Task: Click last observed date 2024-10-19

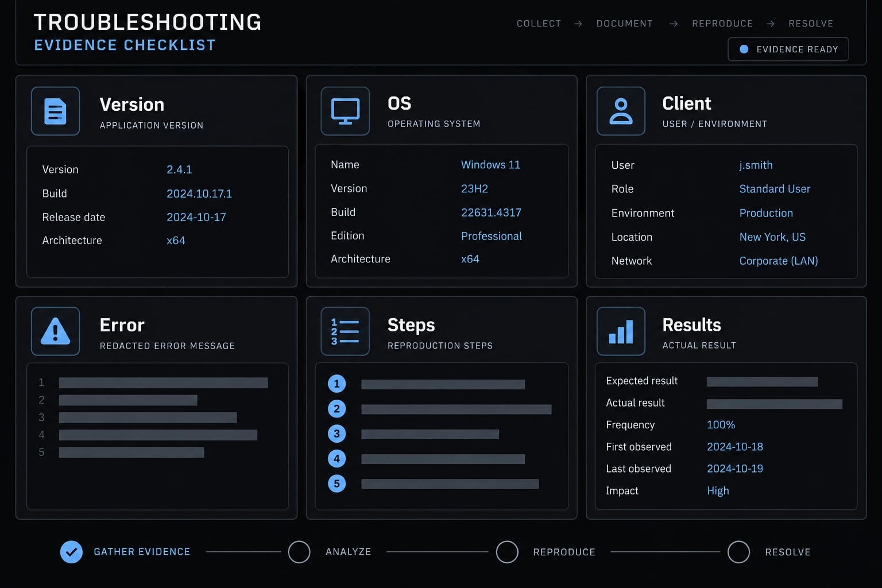Action: (x=735, y=469)
